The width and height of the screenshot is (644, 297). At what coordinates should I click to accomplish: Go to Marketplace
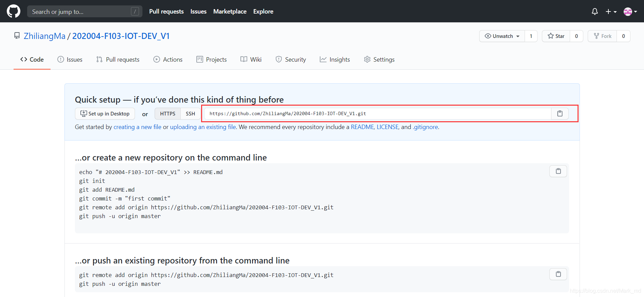[x=230, y=12]
